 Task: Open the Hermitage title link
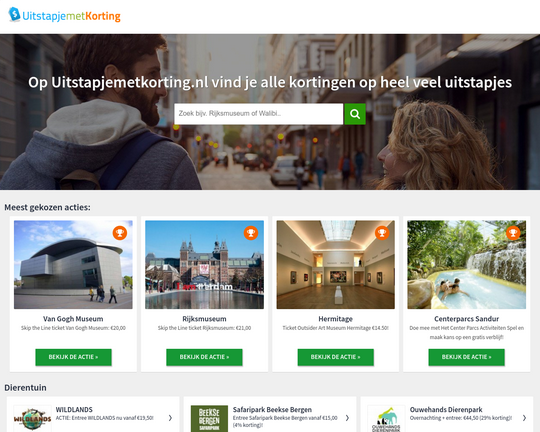coord(335,319)
